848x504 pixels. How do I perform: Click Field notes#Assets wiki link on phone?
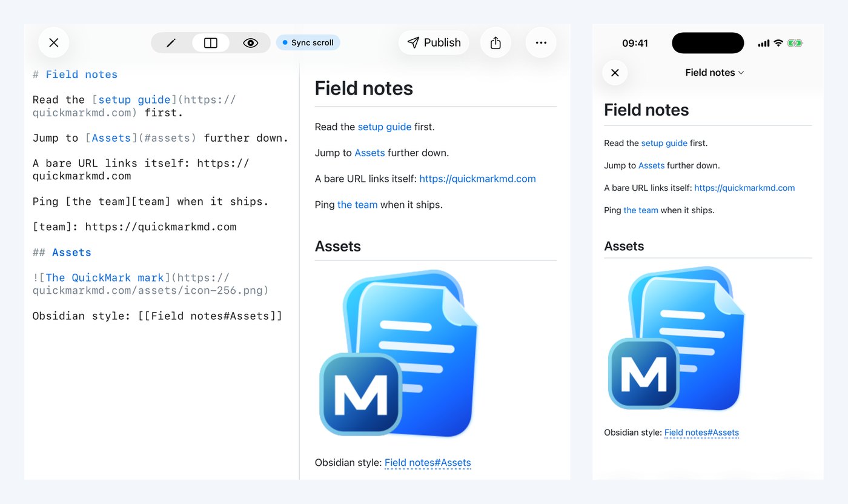[x=701, y=433]
